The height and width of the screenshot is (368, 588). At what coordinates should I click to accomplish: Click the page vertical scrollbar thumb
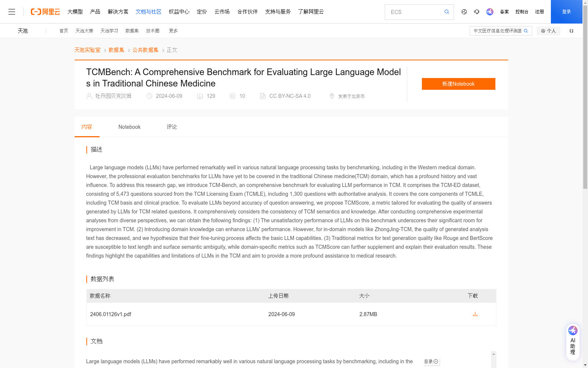coord(585,98)
